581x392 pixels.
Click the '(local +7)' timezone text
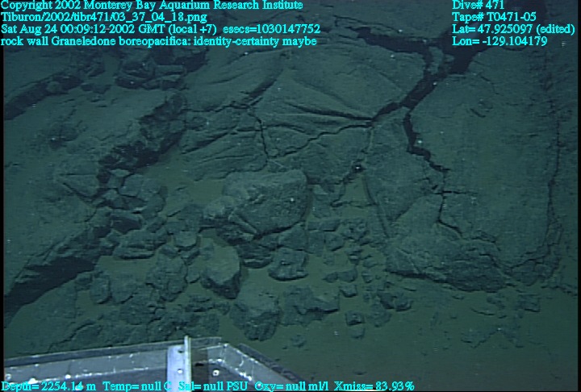[x=186, y=29]
